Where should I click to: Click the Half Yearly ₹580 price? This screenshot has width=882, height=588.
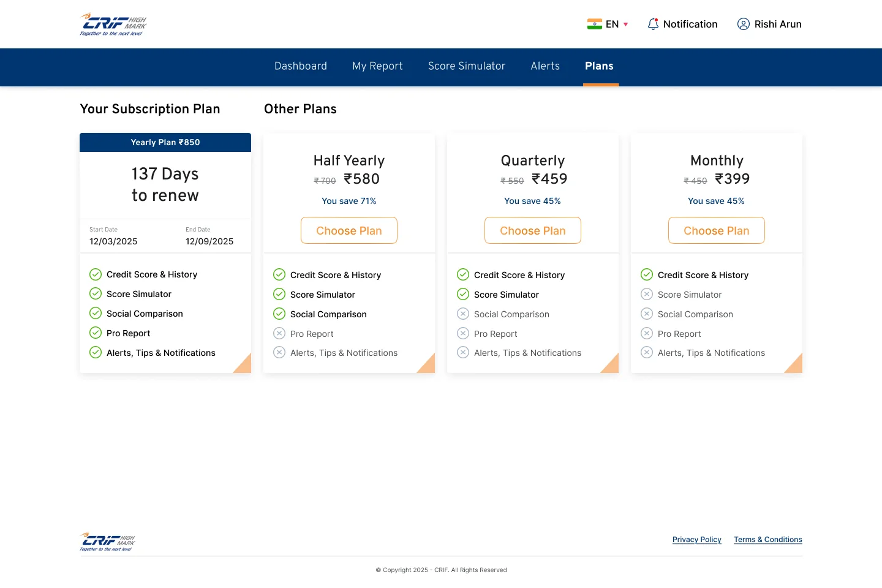(x=361, y=179)
